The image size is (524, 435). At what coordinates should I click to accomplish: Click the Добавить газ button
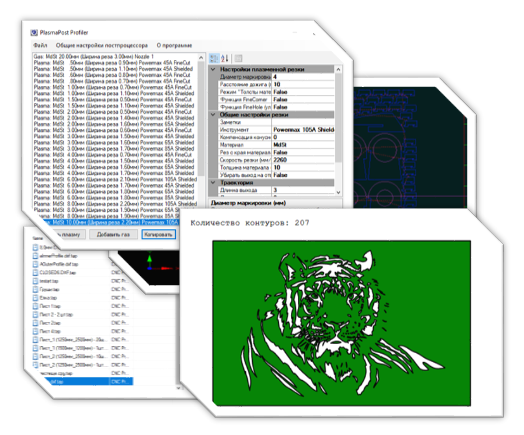[113, 234]
